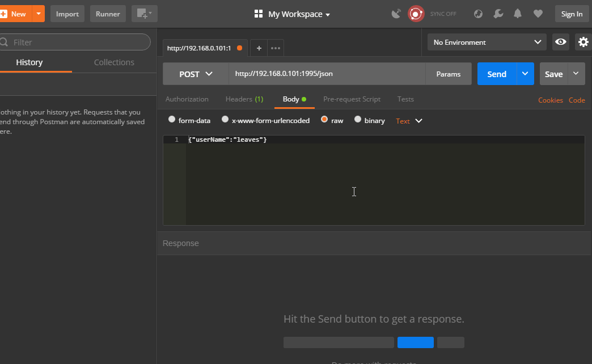The width and height of the screenshot is (592, 364).
Task: Click the Import button
Action: [67, 14]
